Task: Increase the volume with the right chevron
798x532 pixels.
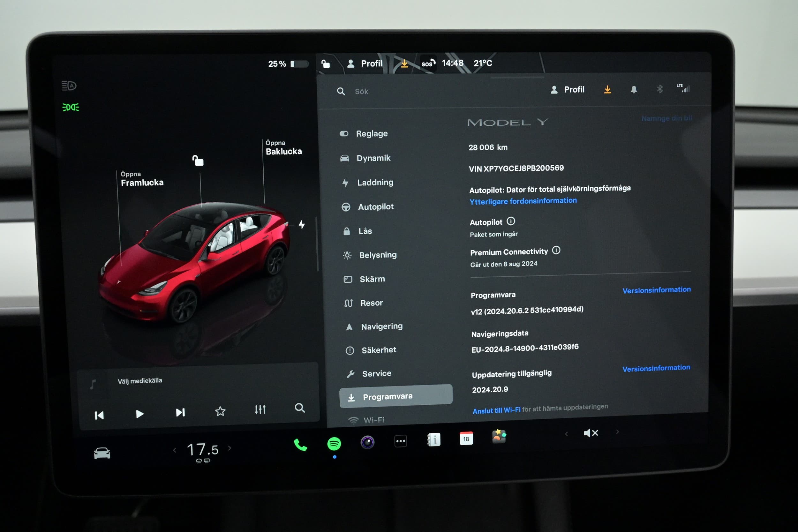Action: (x=618, y=432)
